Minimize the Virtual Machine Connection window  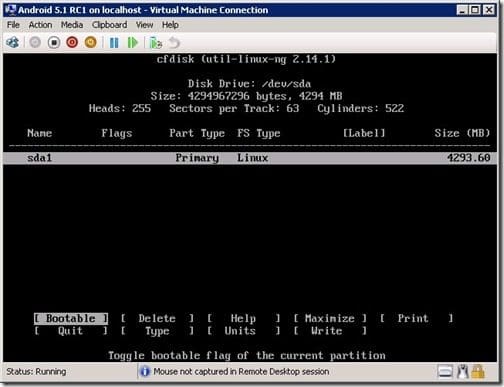(462, 10)
